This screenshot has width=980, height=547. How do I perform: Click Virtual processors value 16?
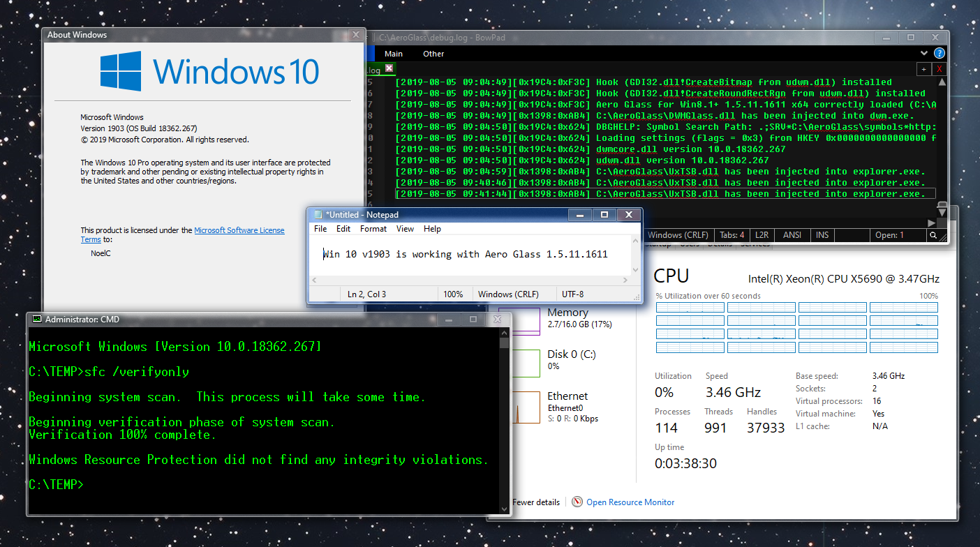click(x=877, y=401)
